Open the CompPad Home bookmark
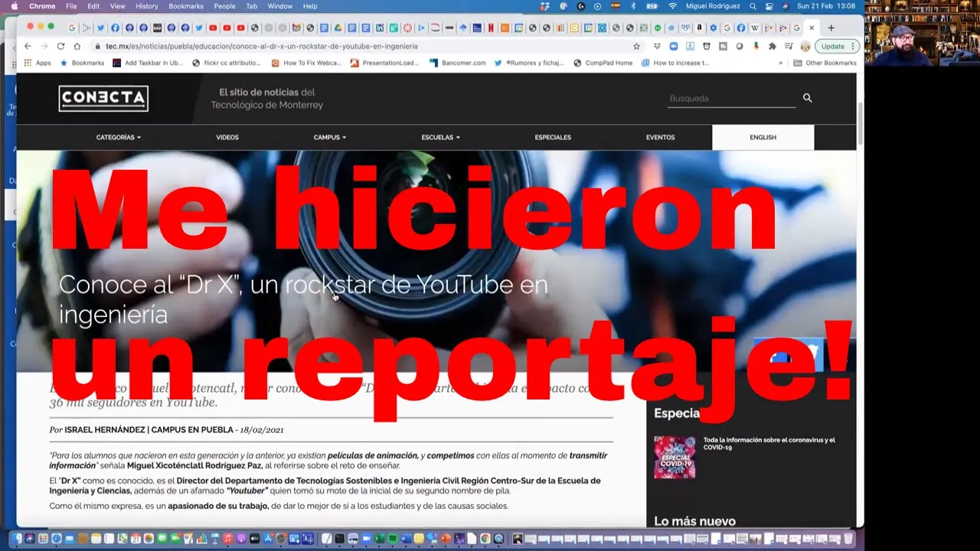Viewport: 980px width, 551px height. click(603, 63)
